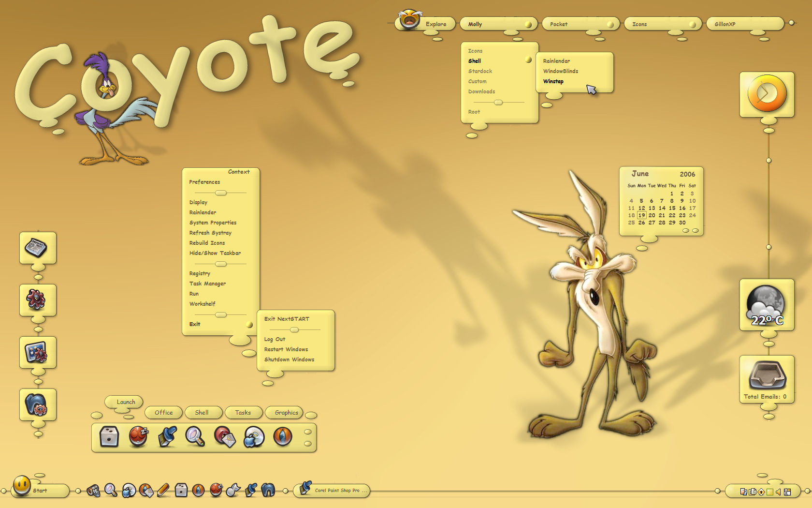812x508 pixels.
Task: Select Task Manager in Context menu
Action: click(x=207, y=284)
